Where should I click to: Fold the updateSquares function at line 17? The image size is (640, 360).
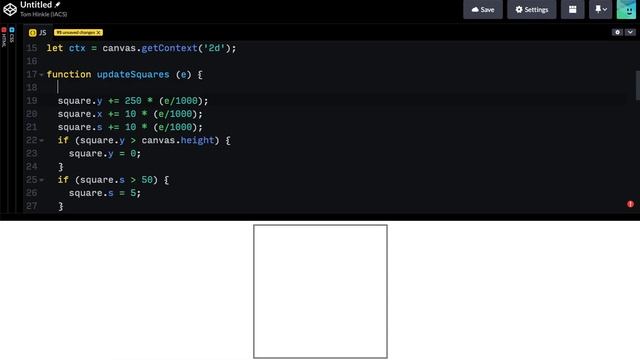click(x=41, y=75)
